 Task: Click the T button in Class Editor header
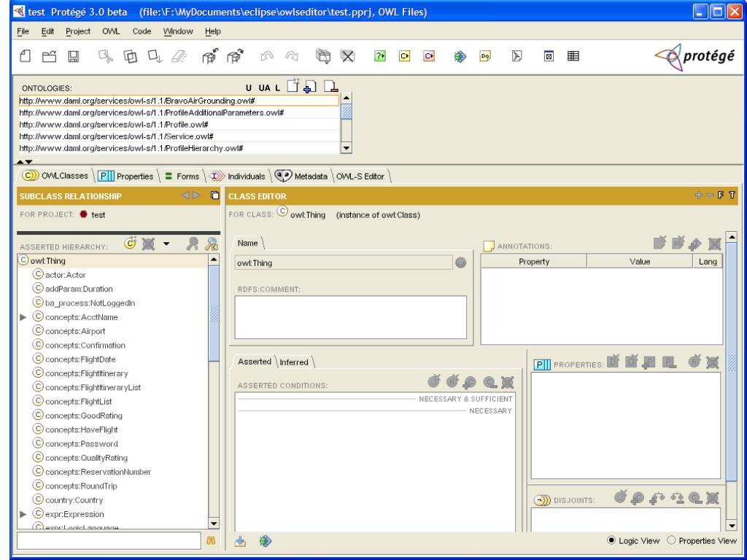(732, 195)
